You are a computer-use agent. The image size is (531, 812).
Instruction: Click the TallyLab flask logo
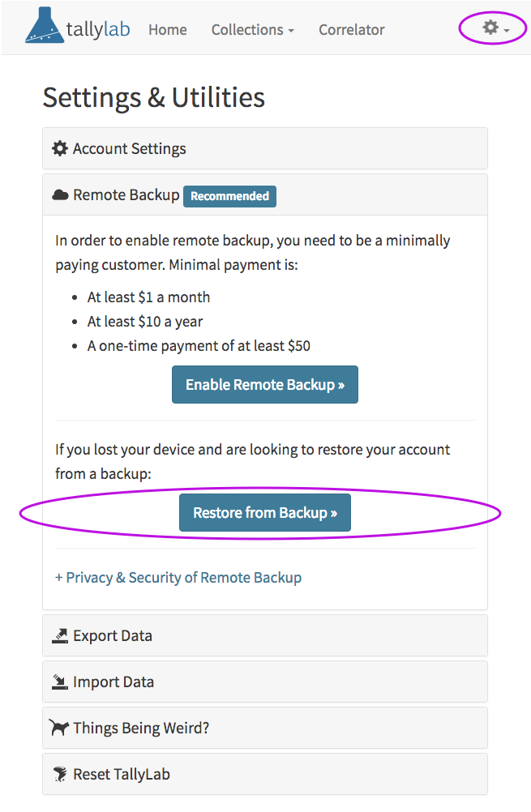(45, 25)
